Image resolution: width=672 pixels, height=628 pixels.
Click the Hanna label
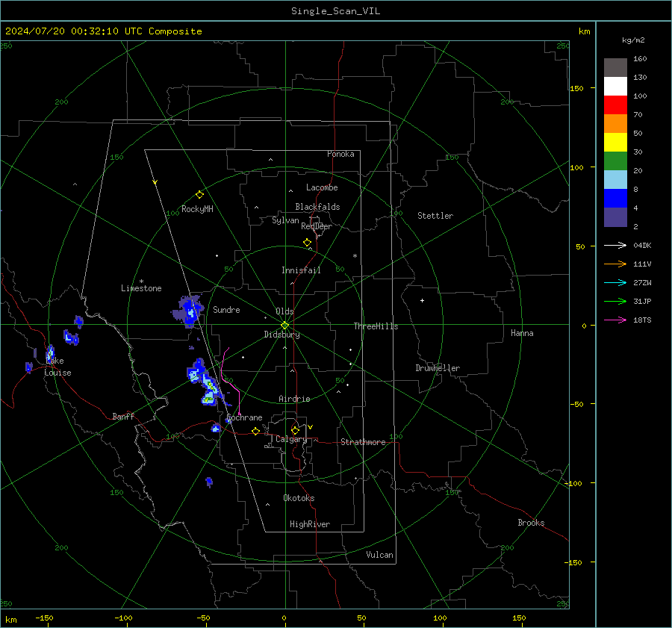click(x=522, y=333)
